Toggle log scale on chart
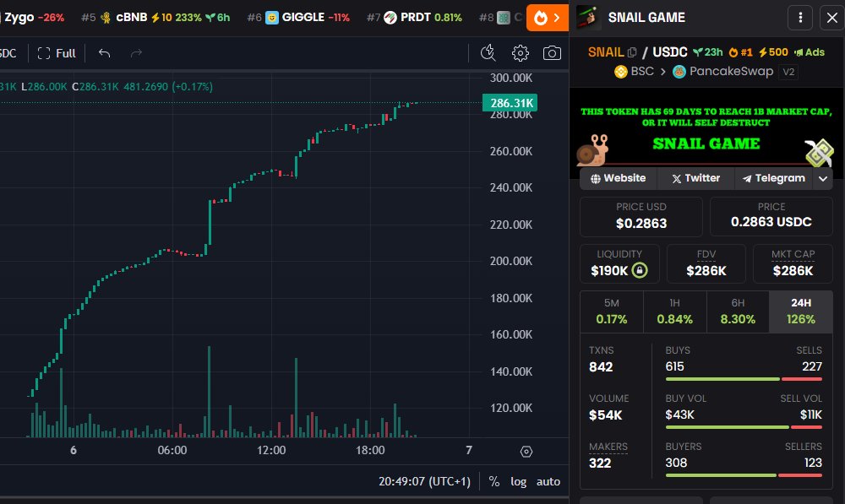Viewport: 845px width, 504px height. pos(519,481)
